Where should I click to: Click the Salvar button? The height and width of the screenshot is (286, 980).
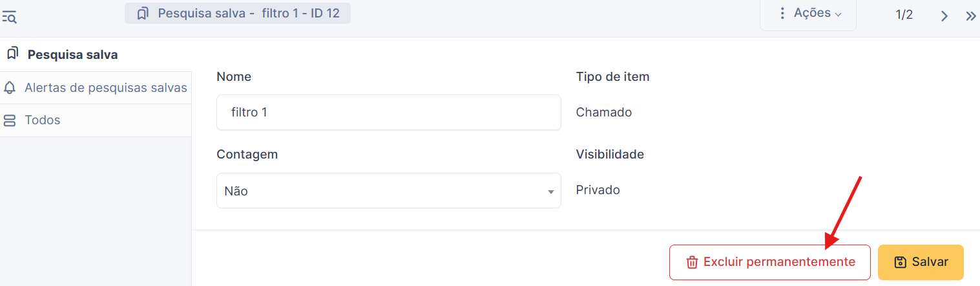(921, 262)
